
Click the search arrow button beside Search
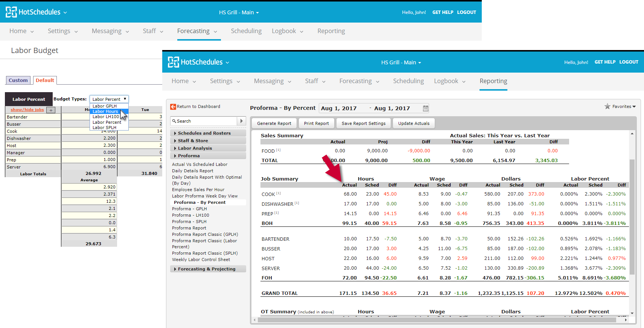[x=242, y=121]
